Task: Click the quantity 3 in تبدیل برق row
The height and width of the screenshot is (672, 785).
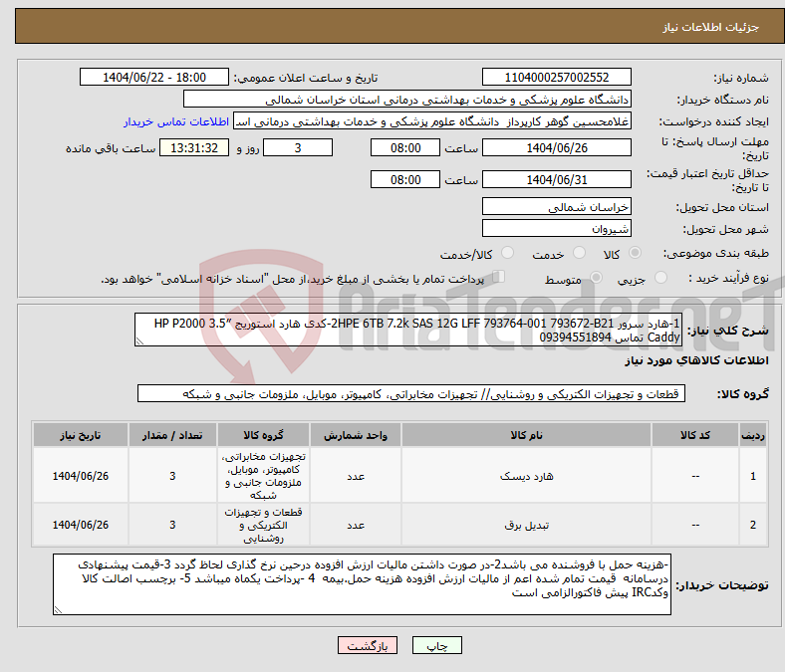Action: pos(172,525)
